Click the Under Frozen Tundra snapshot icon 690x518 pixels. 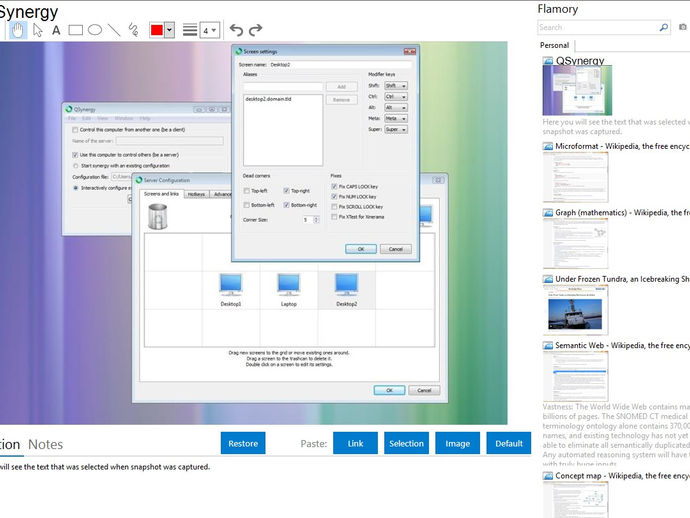tap(548, 279)
